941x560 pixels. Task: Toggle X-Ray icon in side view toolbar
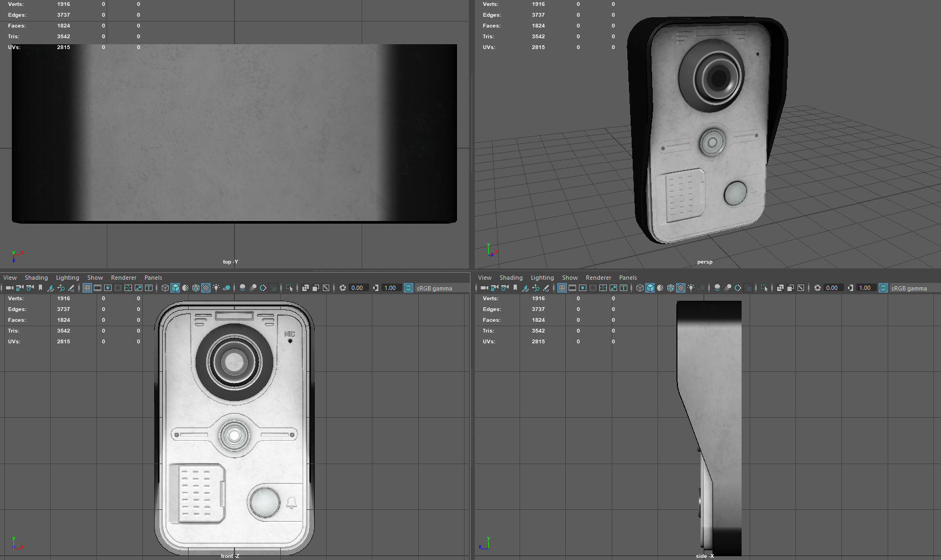pos(780,288)
